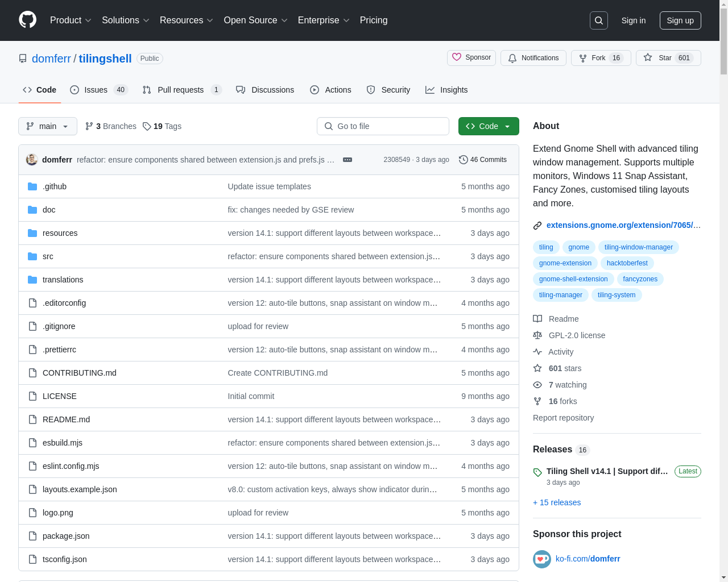Expand the Open Source menu

click(x=256, y=20)
